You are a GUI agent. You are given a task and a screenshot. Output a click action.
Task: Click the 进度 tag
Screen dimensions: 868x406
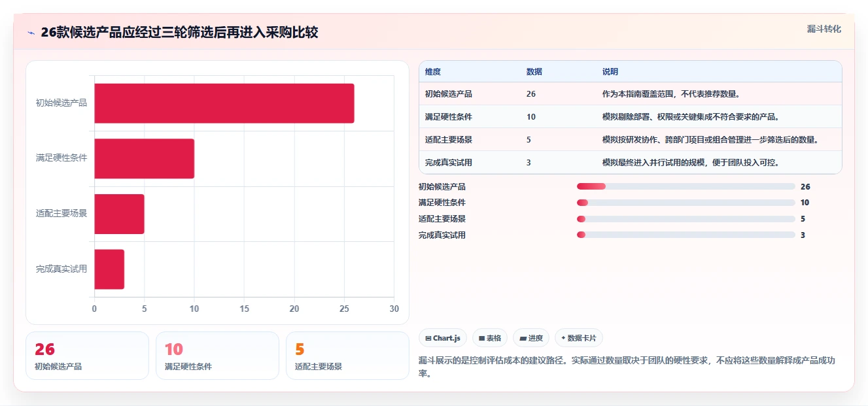coord(531,338)
